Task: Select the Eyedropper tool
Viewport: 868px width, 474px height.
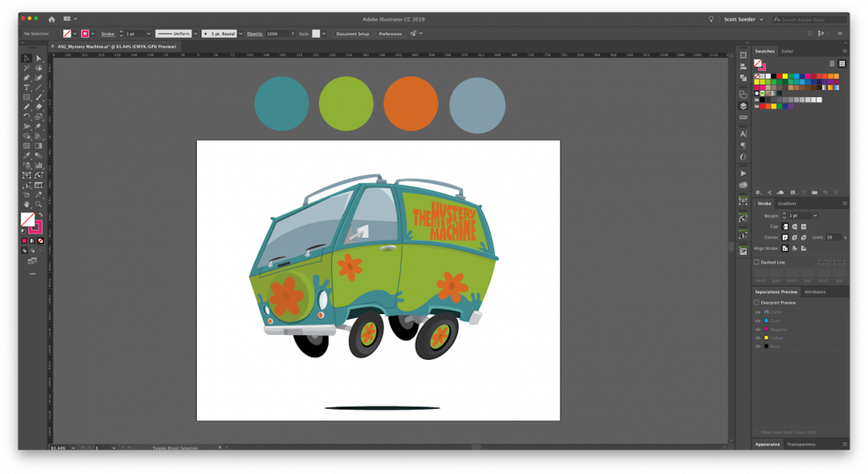Action: tap(27, 155)
